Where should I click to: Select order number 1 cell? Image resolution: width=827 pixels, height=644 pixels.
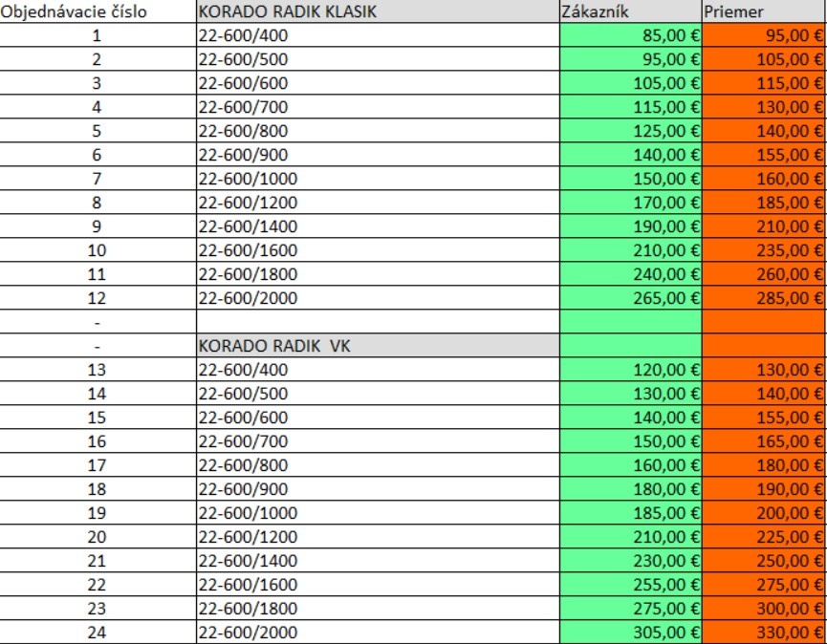pos(98,35)
